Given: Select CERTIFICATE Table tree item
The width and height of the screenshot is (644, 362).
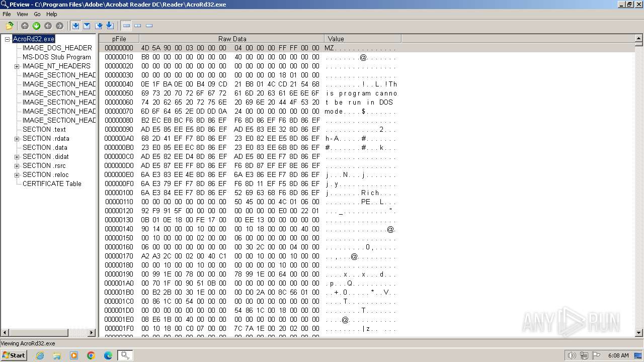Looking at the screenshot, I should [52, 184].
